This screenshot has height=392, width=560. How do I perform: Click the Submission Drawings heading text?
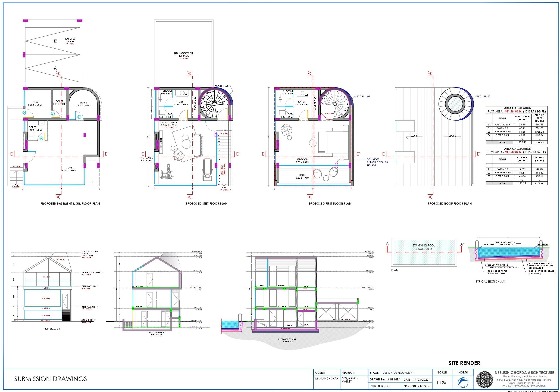coord(50,379)
